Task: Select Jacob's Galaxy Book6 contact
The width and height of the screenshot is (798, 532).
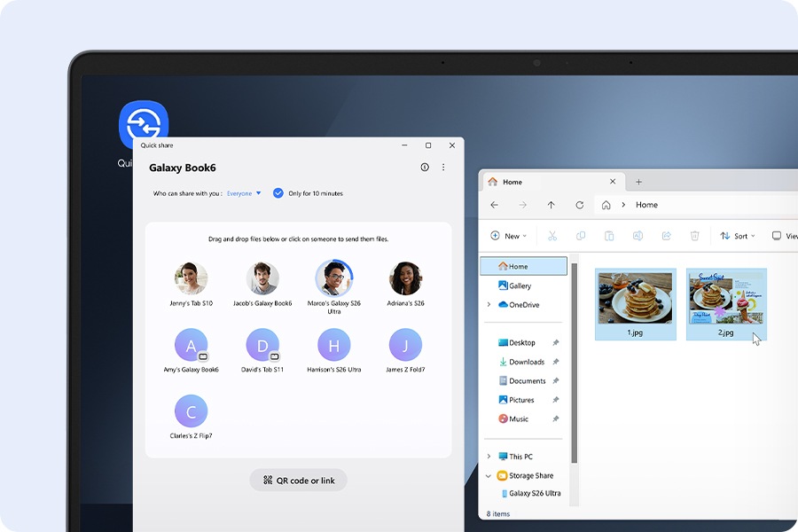Action: 262,285
